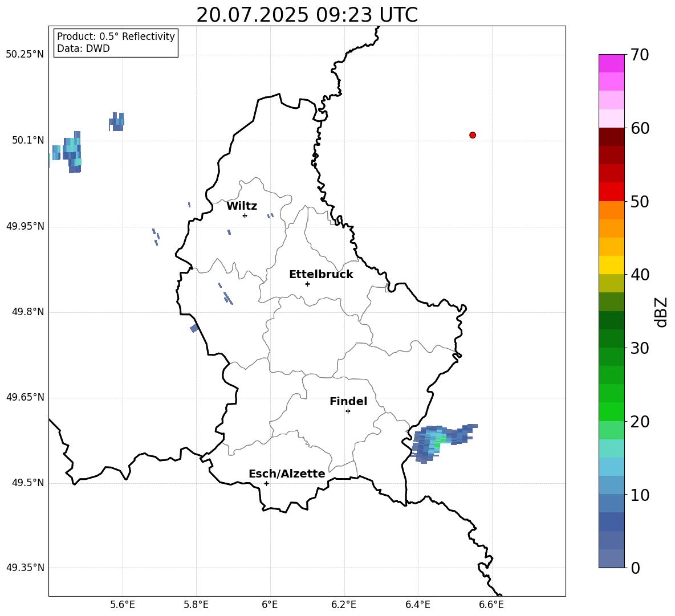Click the Findel station label

click(x=348, y=401)
